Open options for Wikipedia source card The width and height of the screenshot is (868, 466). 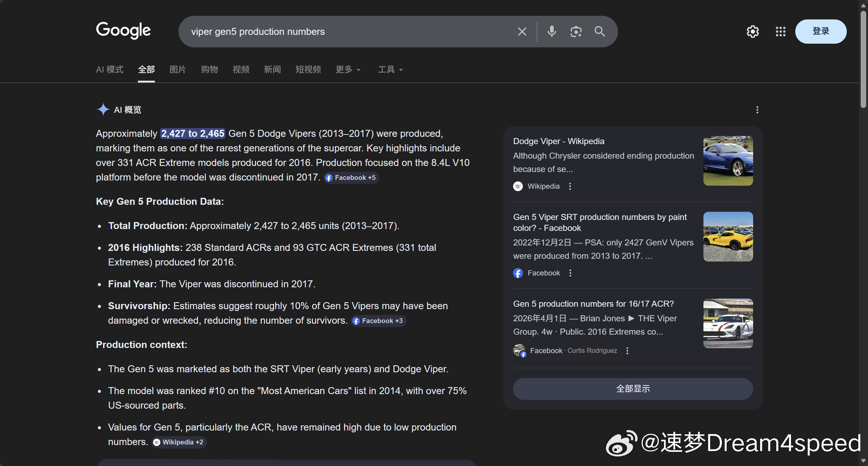(570, 187)
